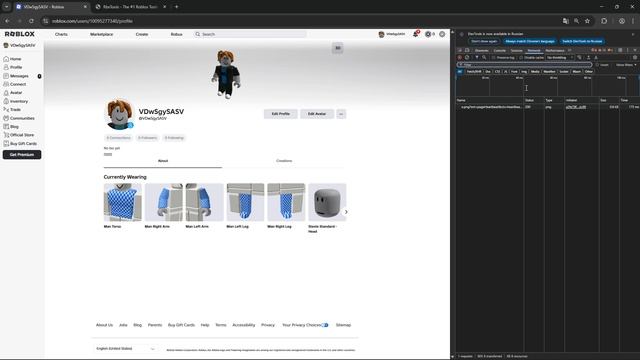This screenshot has width=640, height=360.
Task: Select the About tab on the profile
Action: tap(163, 161)
